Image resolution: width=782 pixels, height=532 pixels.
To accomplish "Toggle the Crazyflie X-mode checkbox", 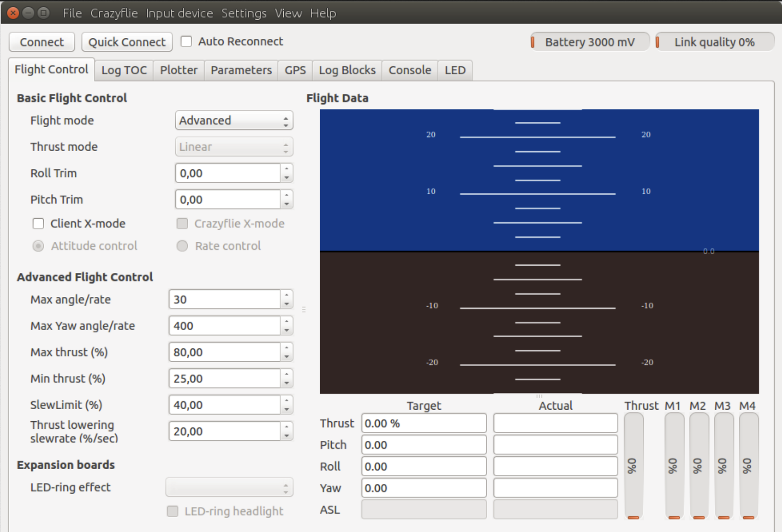I will (182, 224).
